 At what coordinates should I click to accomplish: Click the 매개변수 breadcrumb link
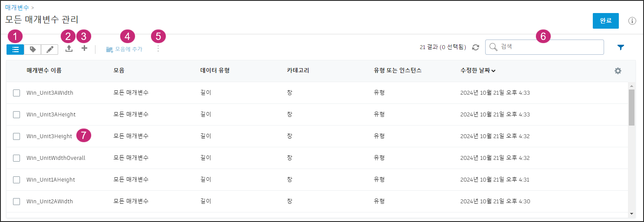coord(17,7)
